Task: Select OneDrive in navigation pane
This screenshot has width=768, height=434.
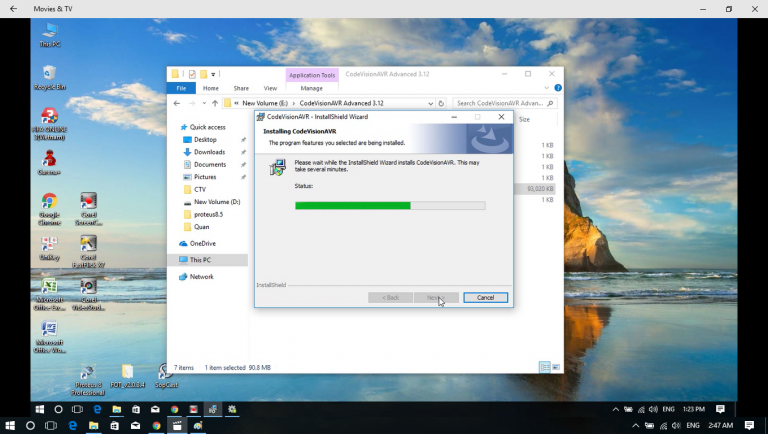Action: point(203,243)
